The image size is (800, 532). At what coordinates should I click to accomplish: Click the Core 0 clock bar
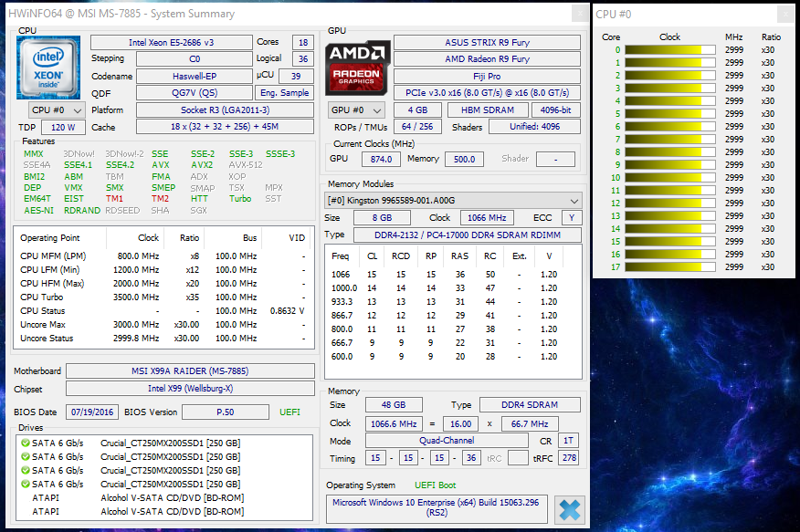[670, 50]
